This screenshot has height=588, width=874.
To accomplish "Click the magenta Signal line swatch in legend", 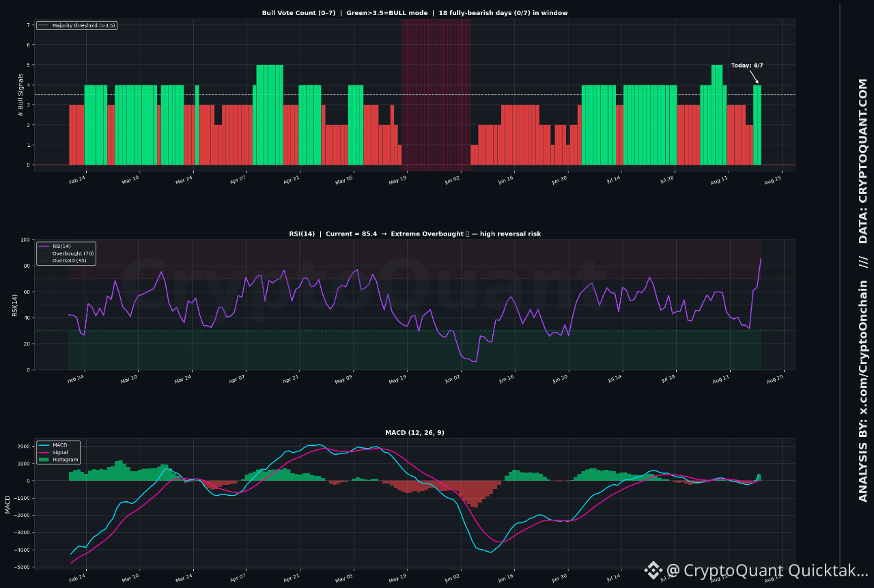I will tap(45, 453).
